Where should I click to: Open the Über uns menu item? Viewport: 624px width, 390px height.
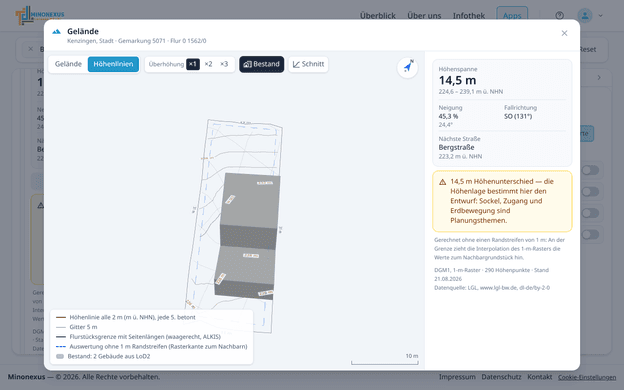[424, 16]
